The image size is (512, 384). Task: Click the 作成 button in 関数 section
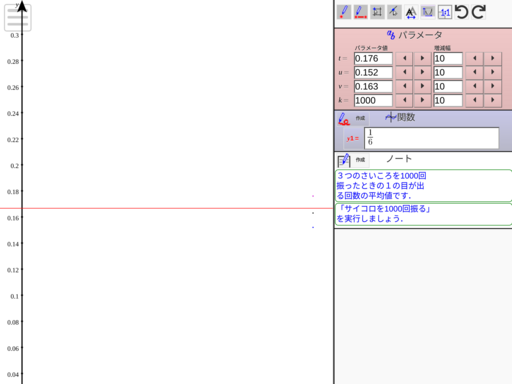(x=360, y=118)
